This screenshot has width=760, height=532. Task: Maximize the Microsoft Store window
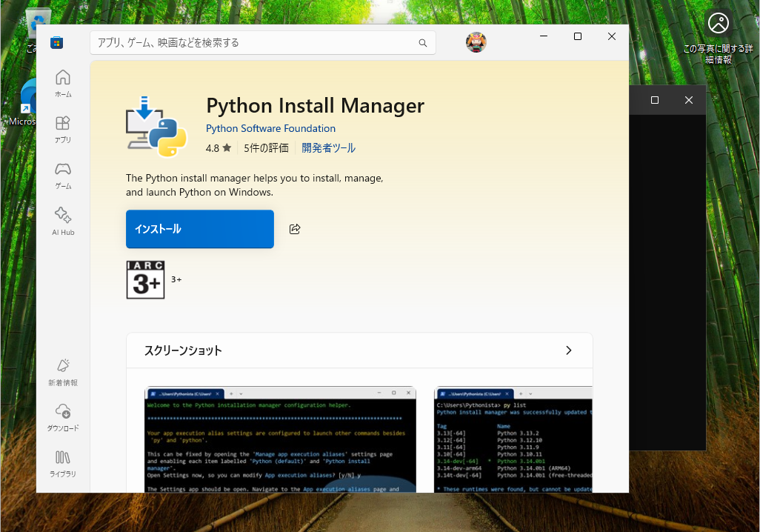(x=578, y=36)
